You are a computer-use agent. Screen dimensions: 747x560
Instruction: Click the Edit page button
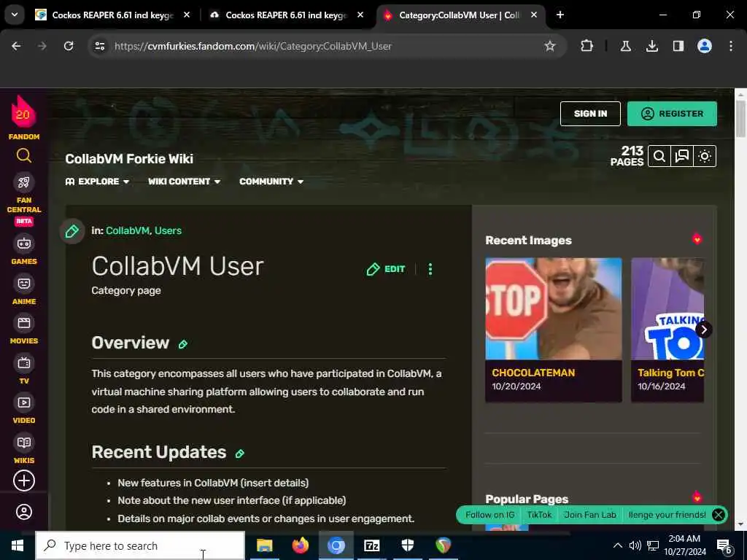[x=385, y=270]
